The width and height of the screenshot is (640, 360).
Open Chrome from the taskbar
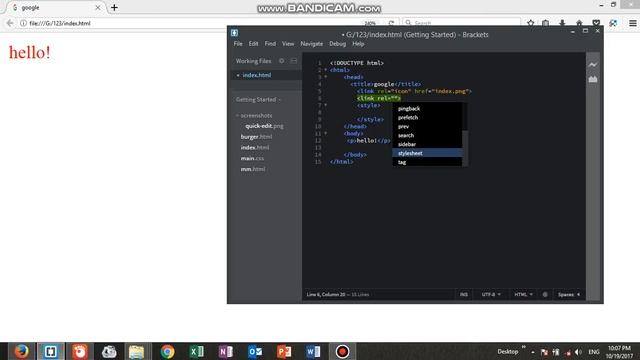[x=167, y=351]
